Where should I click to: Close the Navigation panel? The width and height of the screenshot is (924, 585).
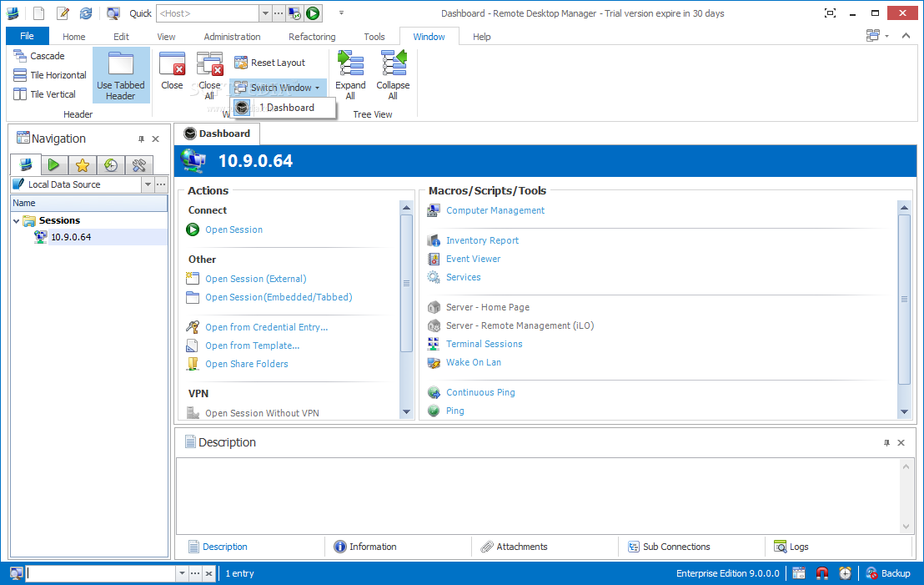coord(156,139)
